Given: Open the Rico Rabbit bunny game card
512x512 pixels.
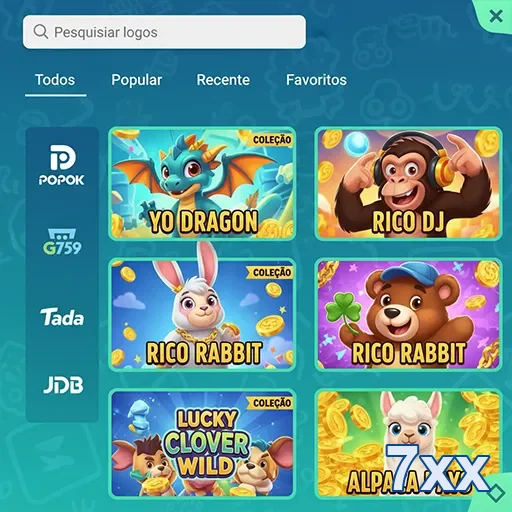Looking at the screenshot, I should tap(202, 314).
